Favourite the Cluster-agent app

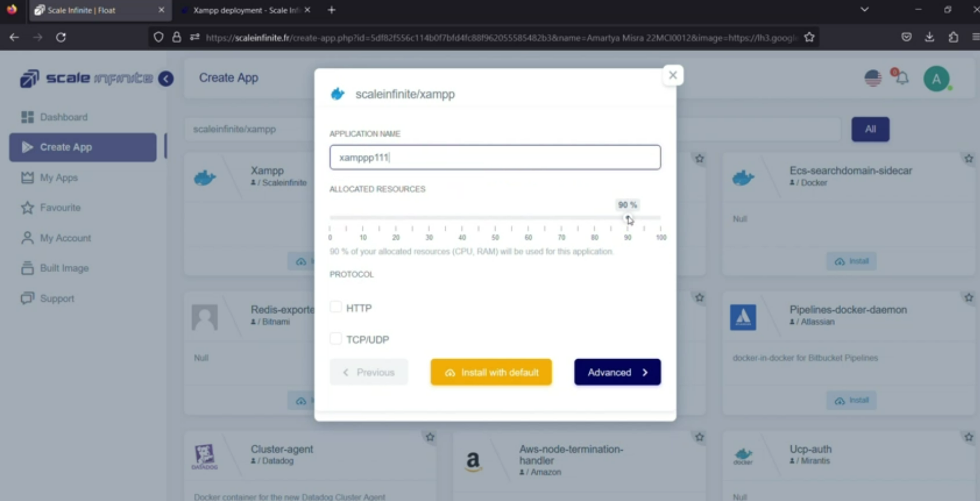(430, 437)
